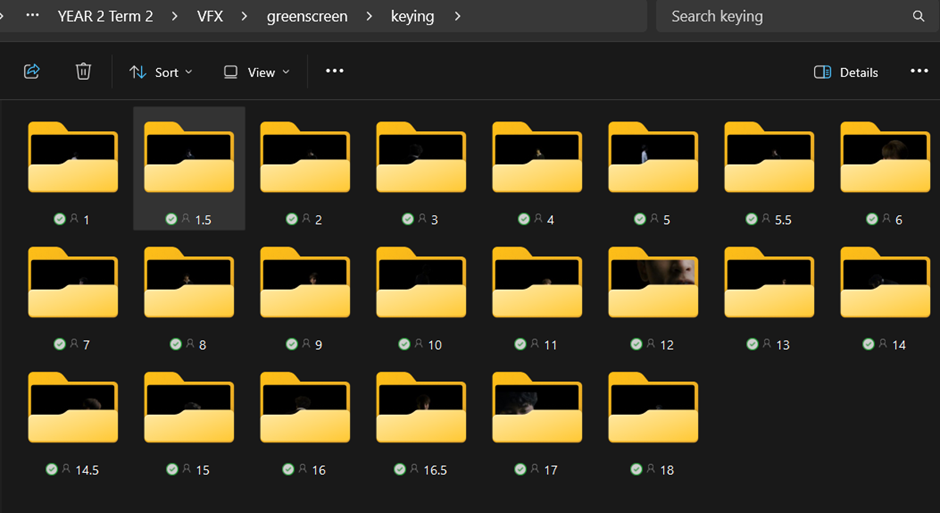Expand the chevron after keying
This screenshot has width=940, height=513.
click(x=457, y=16)
